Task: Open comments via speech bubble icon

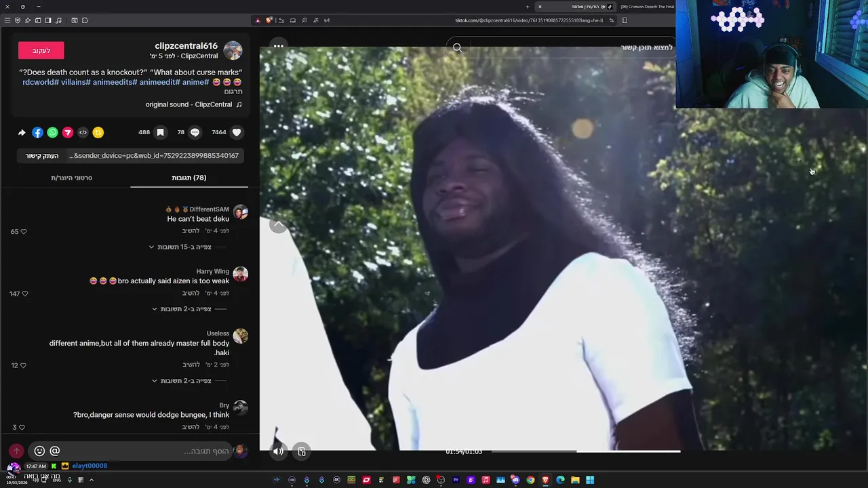Action: pos(195,132)
